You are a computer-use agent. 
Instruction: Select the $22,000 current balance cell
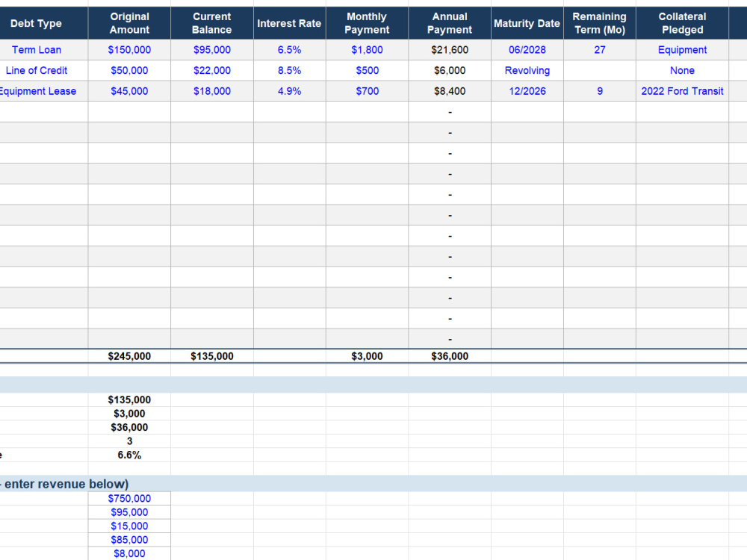pos(212,70)
